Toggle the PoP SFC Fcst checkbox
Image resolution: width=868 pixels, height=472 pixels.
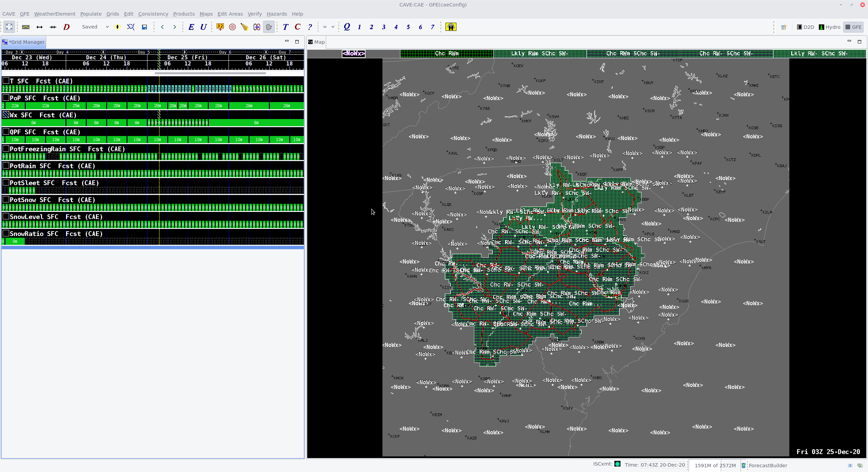tap(6, 98)
